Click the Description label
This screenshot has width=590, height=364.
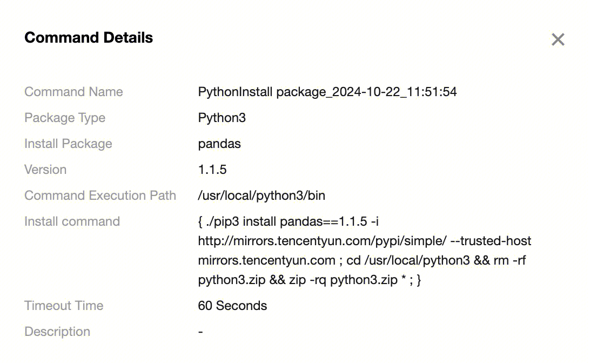point(57,332)
